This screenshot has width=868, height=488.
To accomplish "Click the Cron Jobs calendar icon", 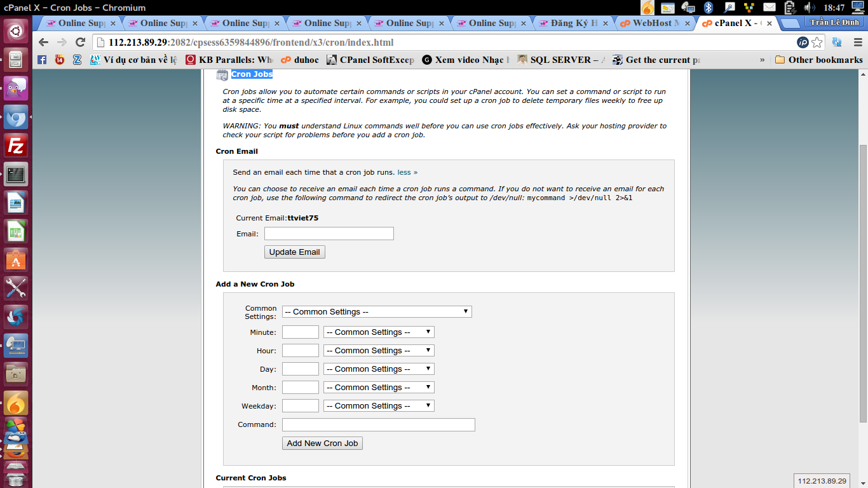I will point(222,75).
